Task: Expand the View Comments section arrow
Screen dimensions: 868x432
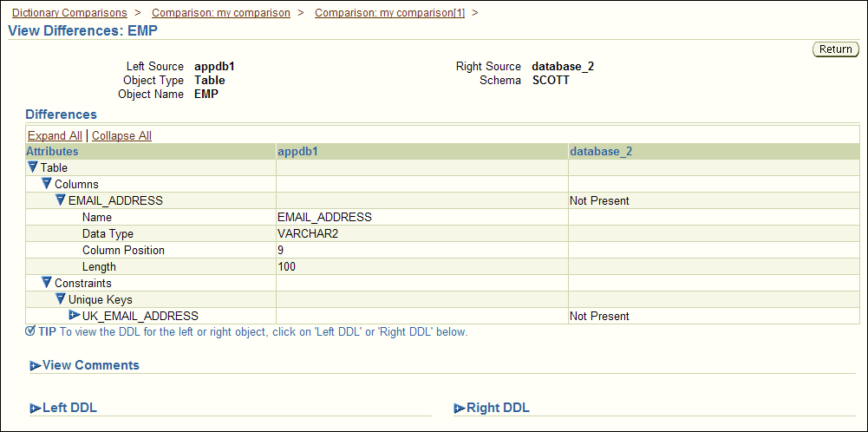Action: pos(36,365)
